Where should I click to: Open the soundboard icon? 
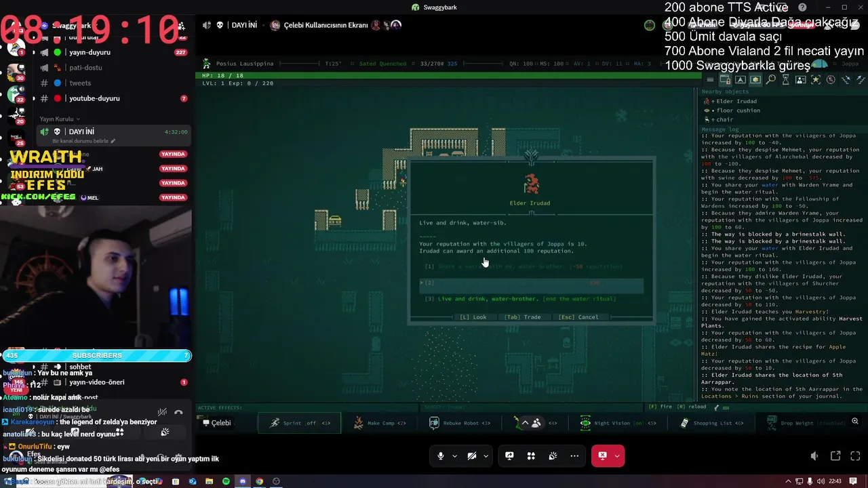pyautogui.click(x=553, y=456)
